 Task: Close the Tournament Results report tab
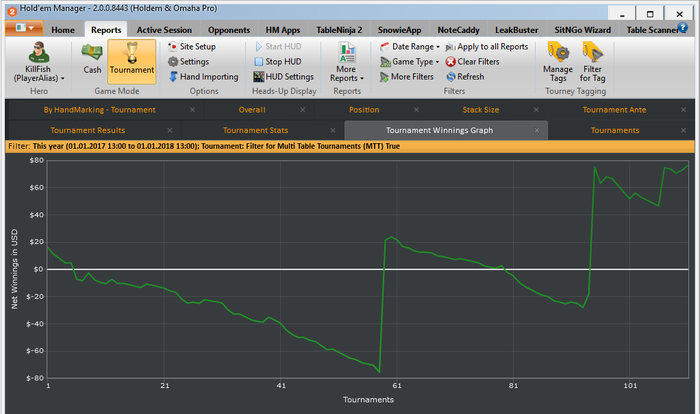[x=170, y=130]
